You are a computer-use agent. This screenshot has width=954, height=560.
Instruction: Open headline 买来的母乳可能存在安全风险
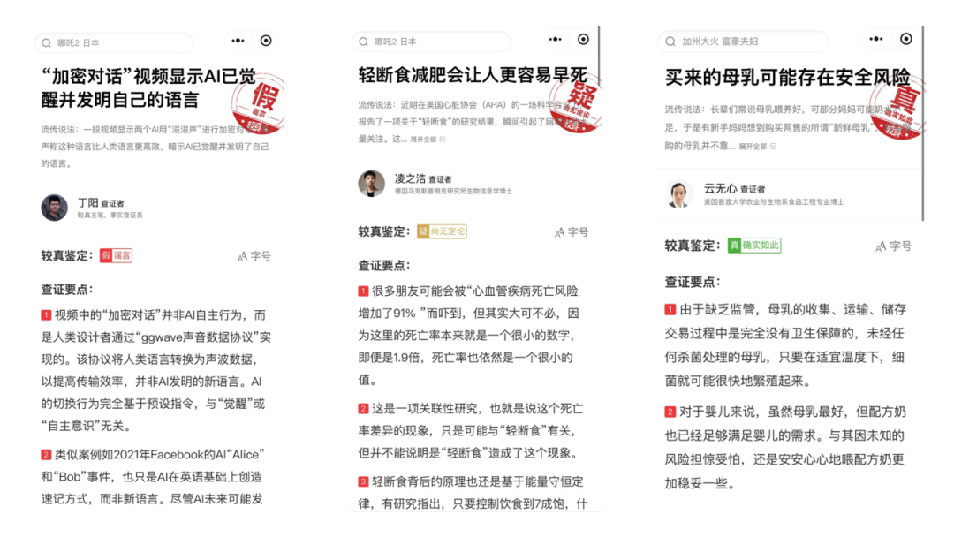click(787, 78)
